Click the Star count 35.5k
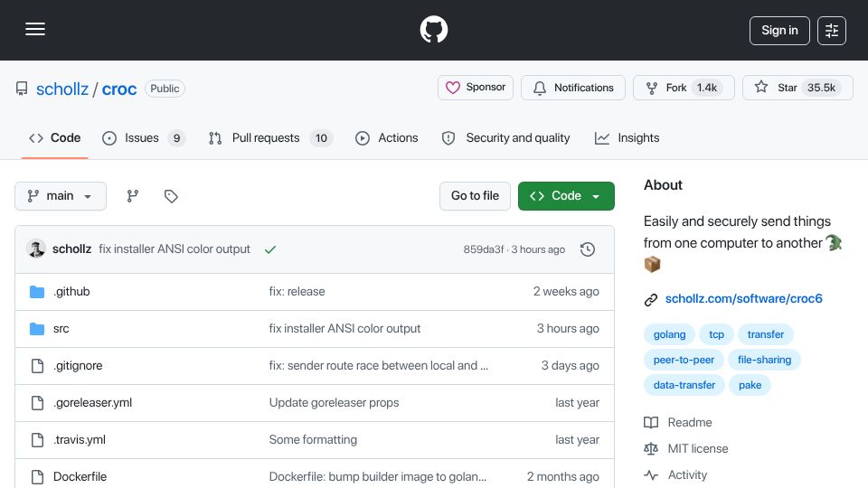Image resolution: width=868 pixels, height=488 pixels. (822, 88)
